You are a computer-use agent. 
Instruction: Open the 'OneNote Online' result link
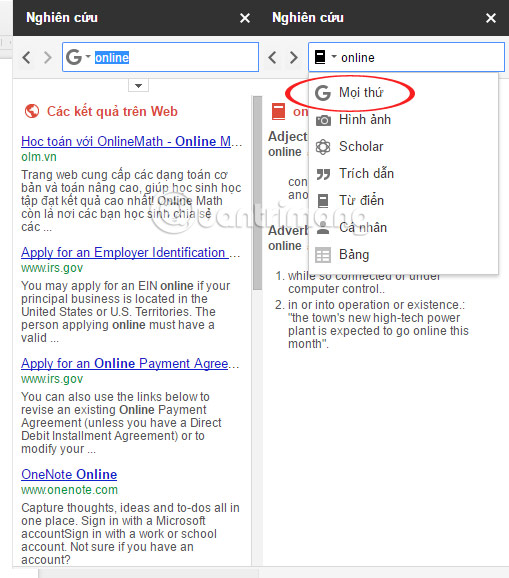[x=69, y=474]
